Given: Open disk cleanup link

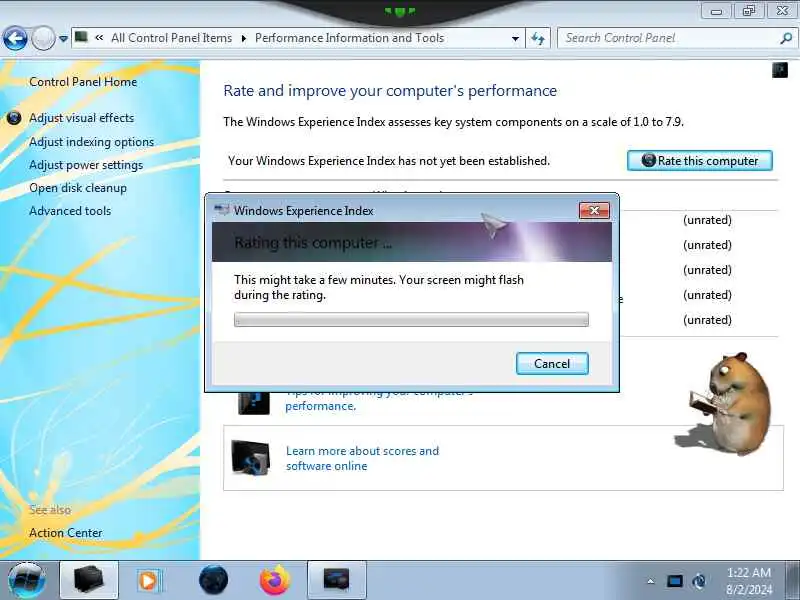Looking at the screenshot, I should tap(78, 188).
